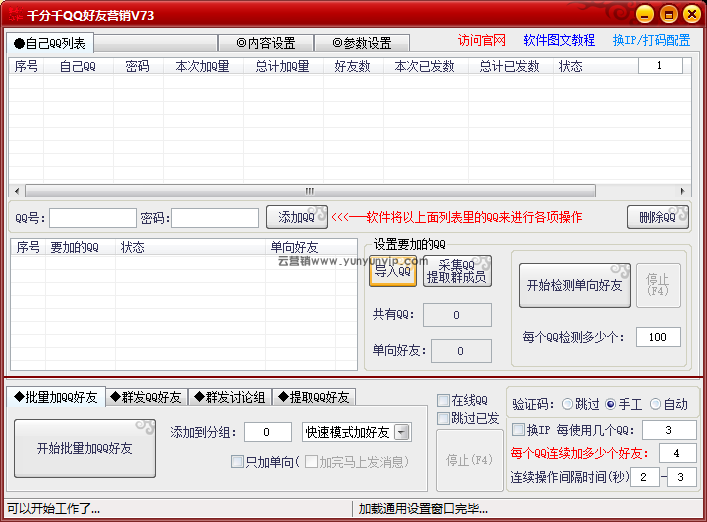Click the 删除QQ button
Image resolution: width=707 pixels, height=522 pixels.
657,217
